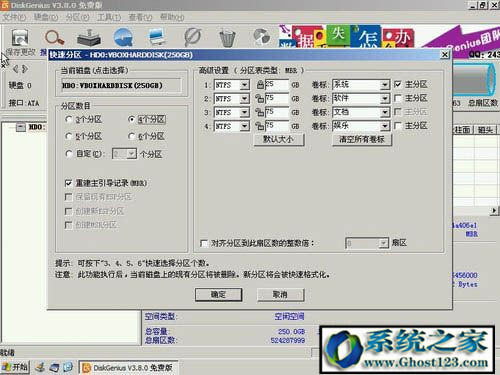Confirm with the 确定 OK button
This screenshot has width=500, height=375.
coord(218,295)
